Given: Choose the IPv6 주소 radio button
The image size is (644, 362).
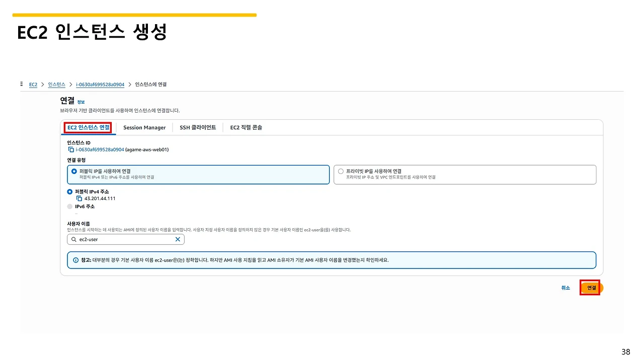Looking at the screenshot, I should [70, 207].
